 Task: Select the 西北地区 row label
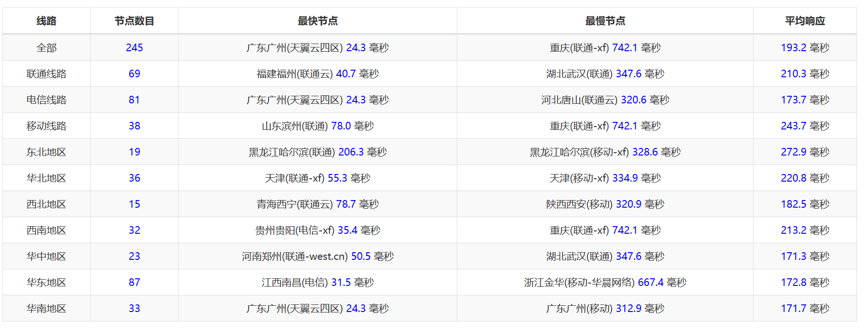[x=47, y=204]
